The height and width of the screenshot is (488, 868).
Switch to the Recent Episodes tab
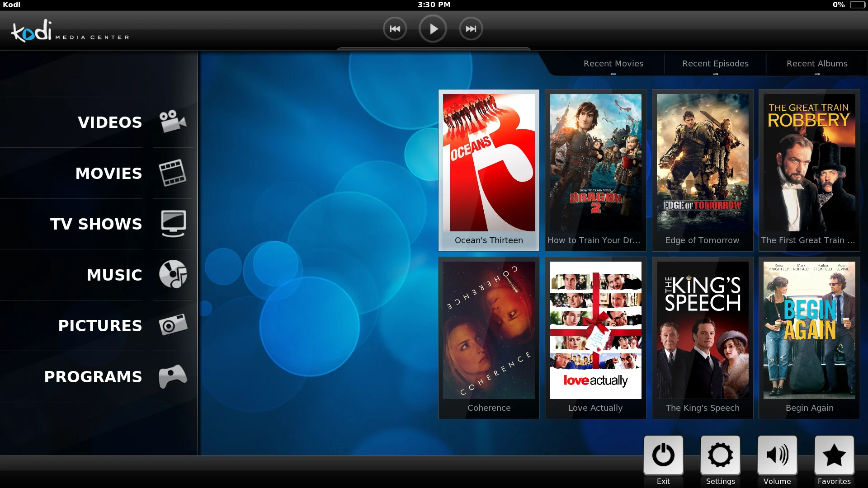715,64
